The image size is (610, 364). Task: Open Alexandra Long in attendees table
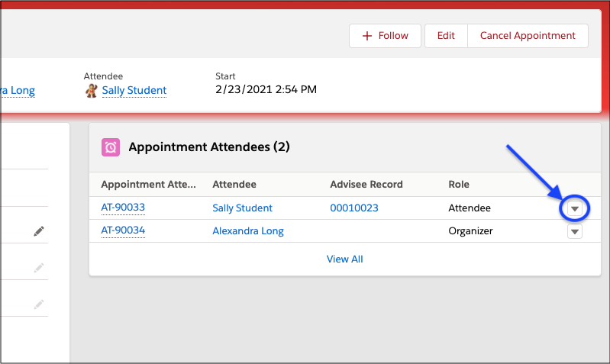[247, 230]
